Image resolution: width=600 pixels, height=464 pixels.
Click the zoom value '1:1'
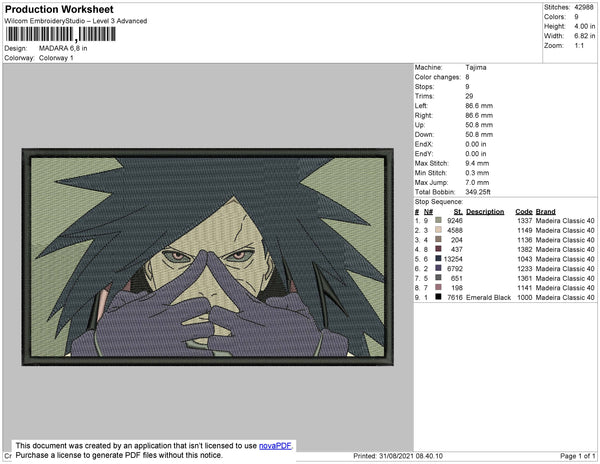click(579, 46)
